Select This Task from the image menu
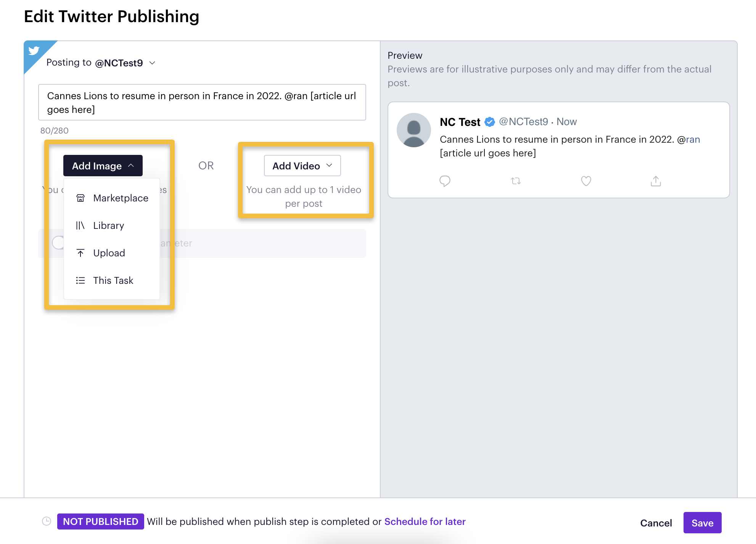Screen dimensions: 756x544 [x=113, y=280]
